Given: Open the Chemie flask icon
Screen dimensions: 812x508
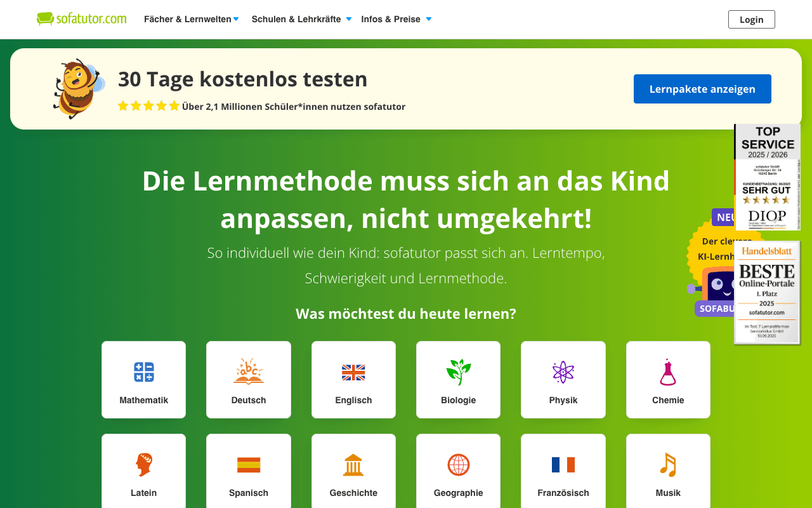Looking at the screenshot, I should pyautogui.click(x=668, y=372).
